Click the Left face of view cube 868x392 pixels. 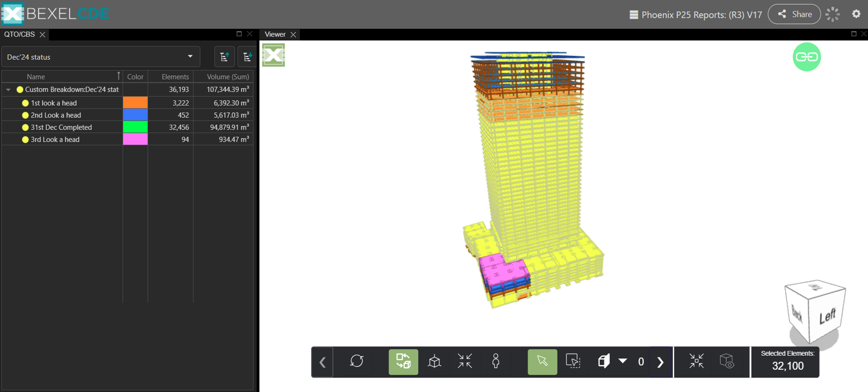pyautogui.click(x=827, y=317)
